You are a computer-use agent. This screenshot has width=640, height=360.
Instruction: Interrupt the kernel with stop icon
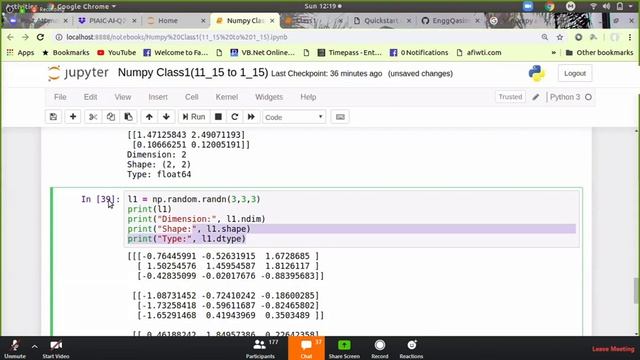click(x=218, y=117)
